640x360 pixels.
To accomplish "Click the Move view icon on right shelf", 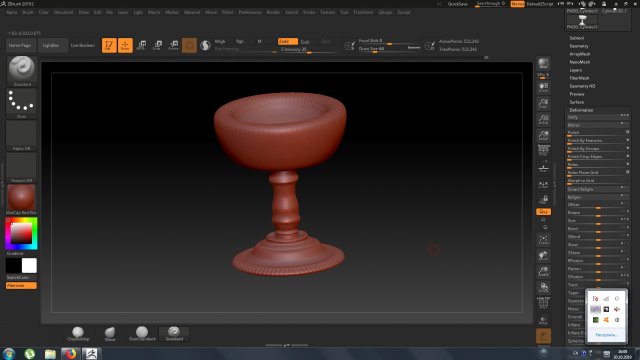I will point(543,256).
